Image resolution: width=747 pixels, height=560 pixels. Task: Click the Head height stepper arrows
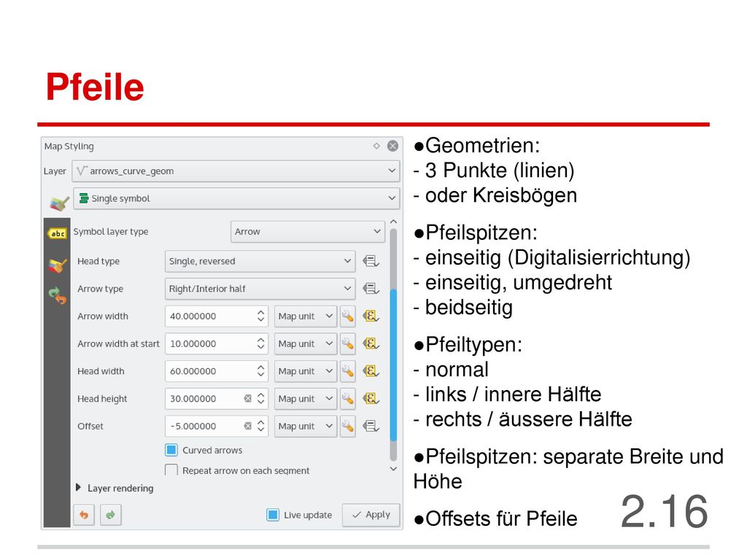tap(260, 399)
